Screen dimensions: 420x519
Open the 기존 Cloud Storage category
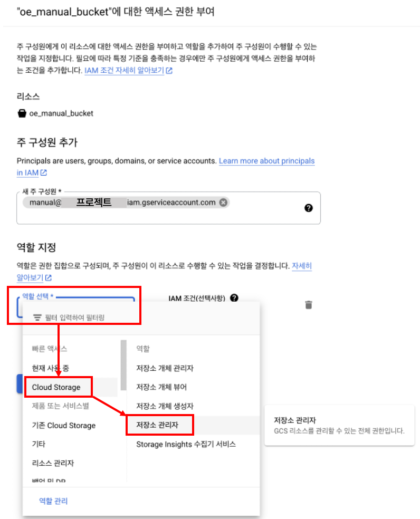coord(64,425)
